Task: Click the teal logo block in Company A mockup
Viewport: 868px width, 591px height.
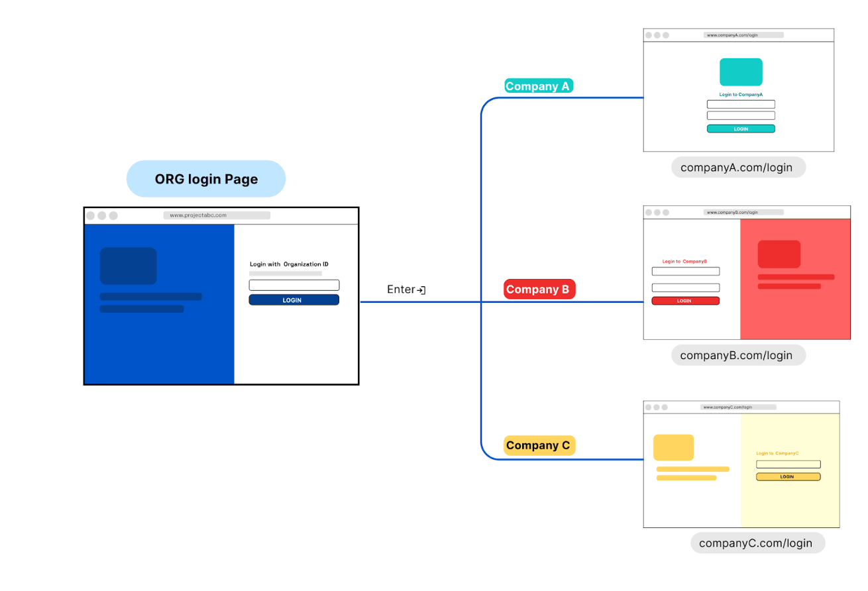Action: point(741,72)
